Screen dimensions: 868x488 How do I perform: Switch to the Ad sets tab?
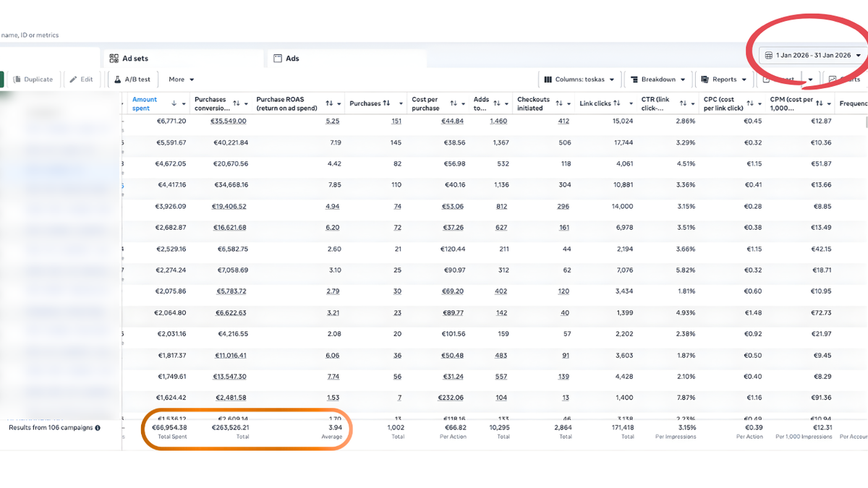coord(135,59)
